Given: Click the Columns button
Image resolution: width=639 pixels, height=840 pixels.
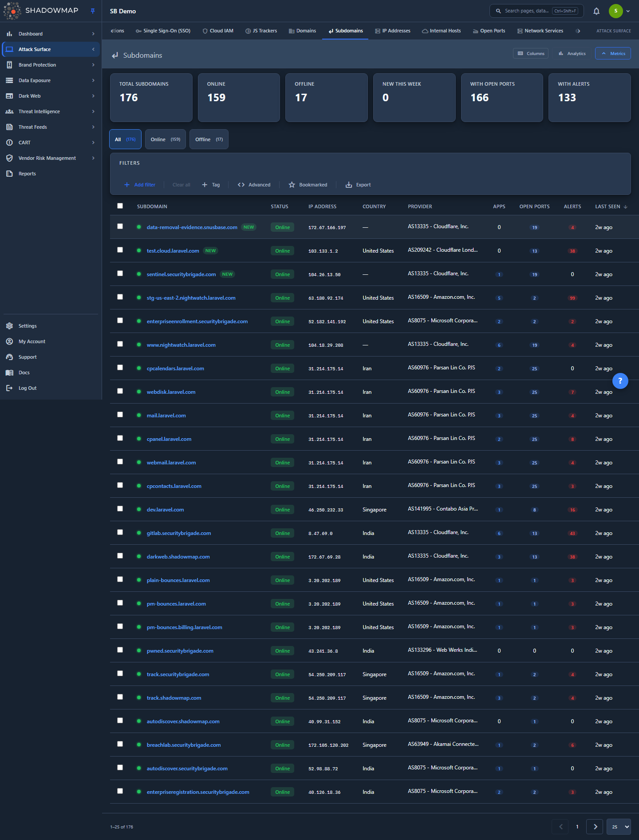Looking at the screenshot, I should (x=531, y=53).
